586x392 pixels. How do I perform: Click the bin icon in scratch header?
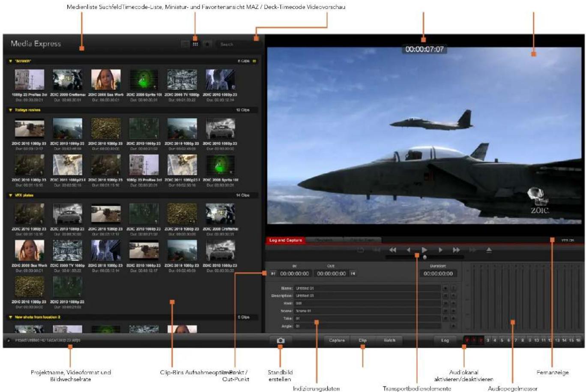click(254, 61)
